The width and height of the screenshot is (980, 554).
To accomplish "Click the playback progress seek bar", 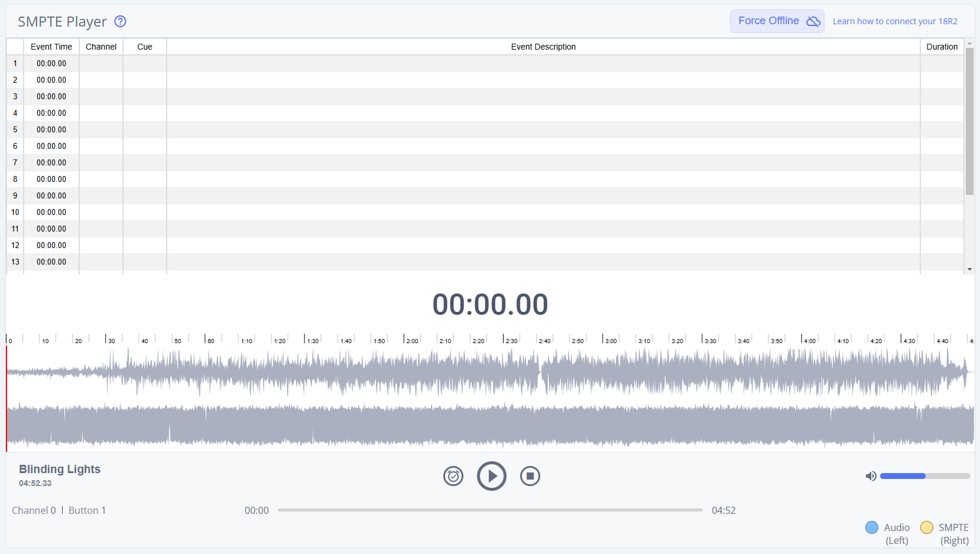I will pos(489,510).
